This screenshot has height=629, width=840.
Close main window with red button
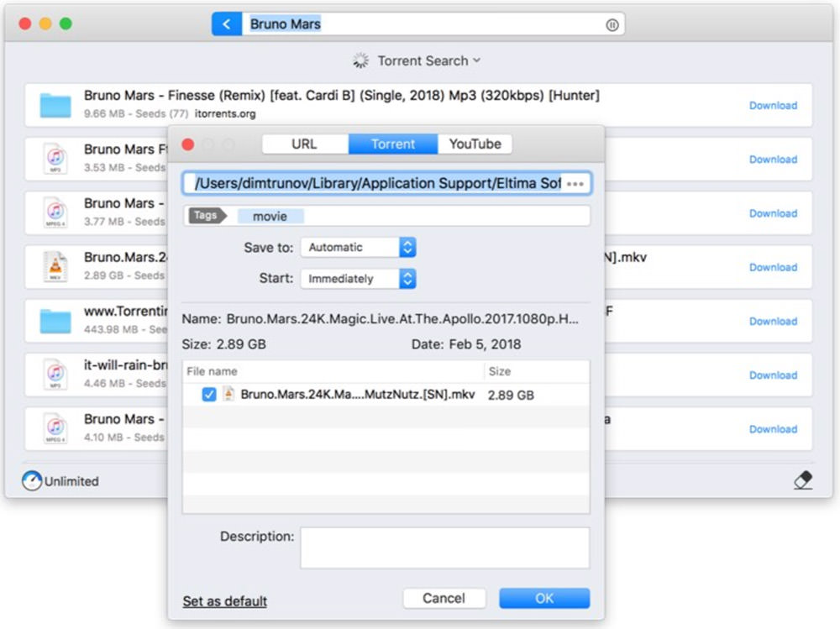pos(24,24)
